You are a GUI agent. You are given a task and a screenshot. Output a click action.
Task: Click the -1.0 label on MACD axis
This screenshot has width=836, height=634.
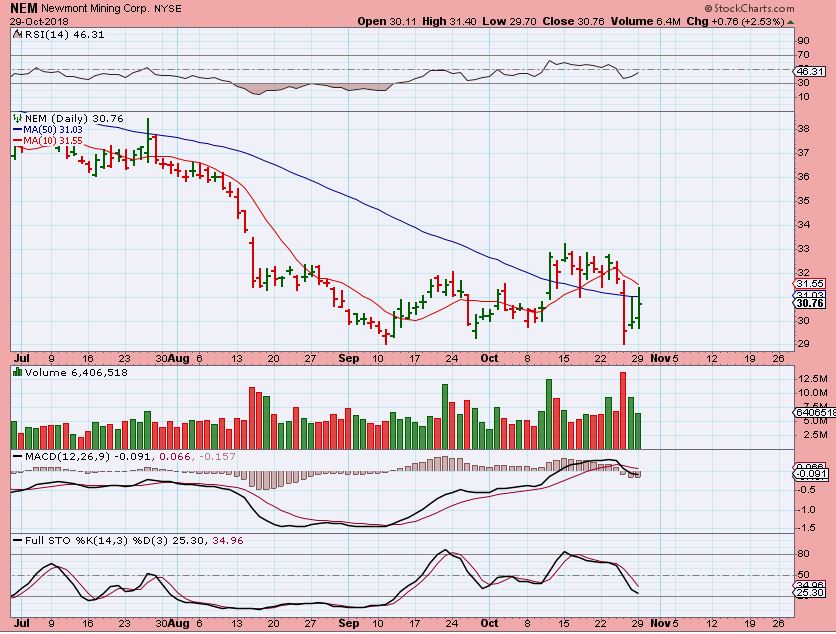click(807, 510)
